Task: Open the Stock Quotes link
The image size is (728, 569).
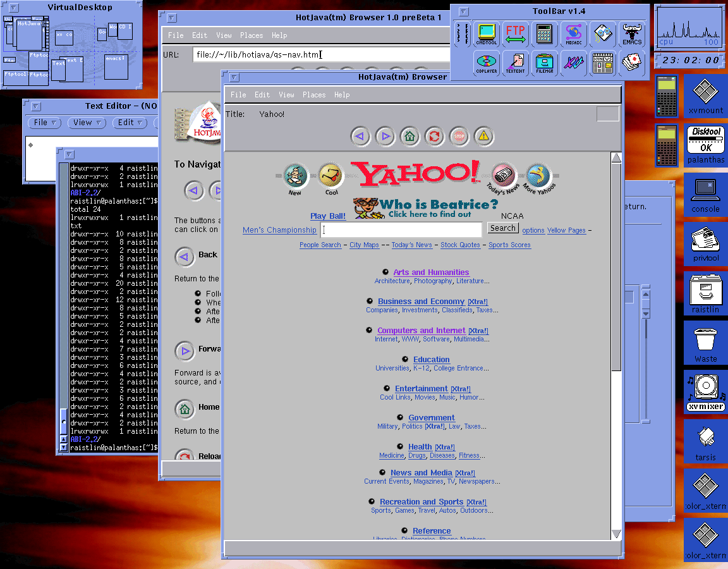Action: point(460,245)
